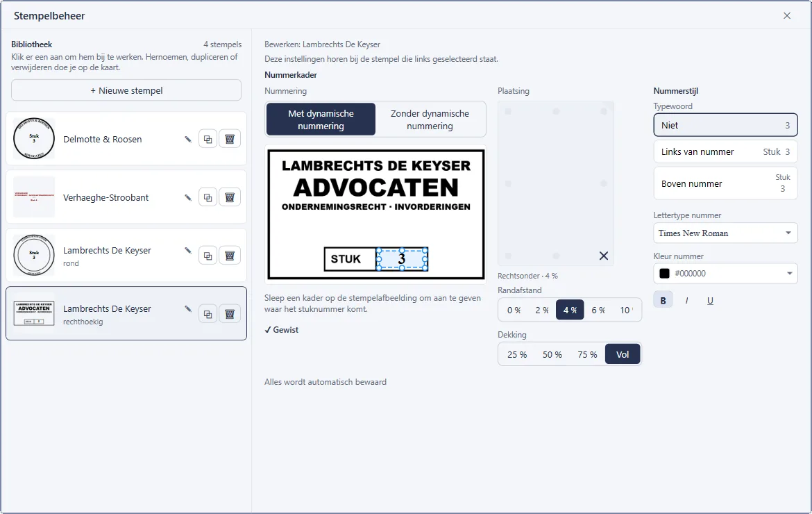The width and height of the screenshot is (812, 514).
Task: Set Randafstand to 6 %
Action: click(x=598, y=310)
